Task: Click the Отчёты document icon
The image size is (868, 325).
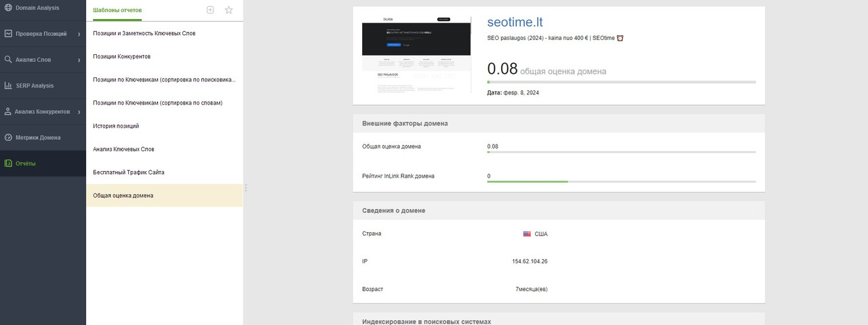Action: coord(8,164)
